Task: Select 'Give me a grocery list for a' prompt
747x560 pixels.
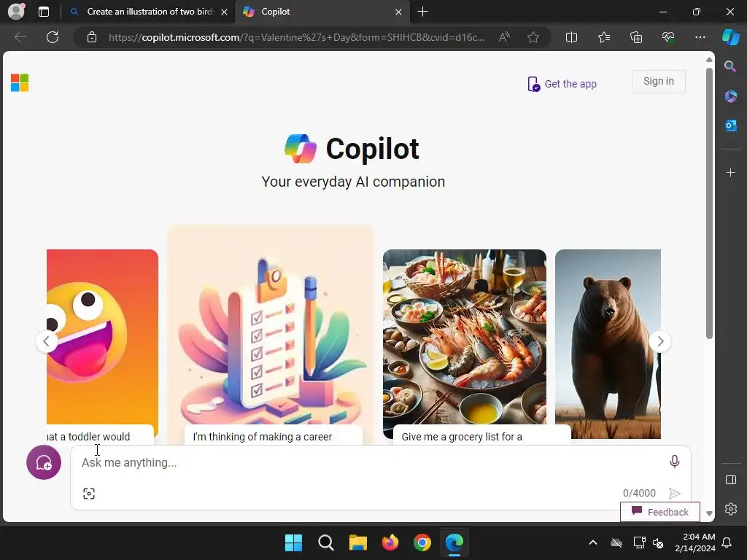Action: pyautogui.click(x=462, y=437)
